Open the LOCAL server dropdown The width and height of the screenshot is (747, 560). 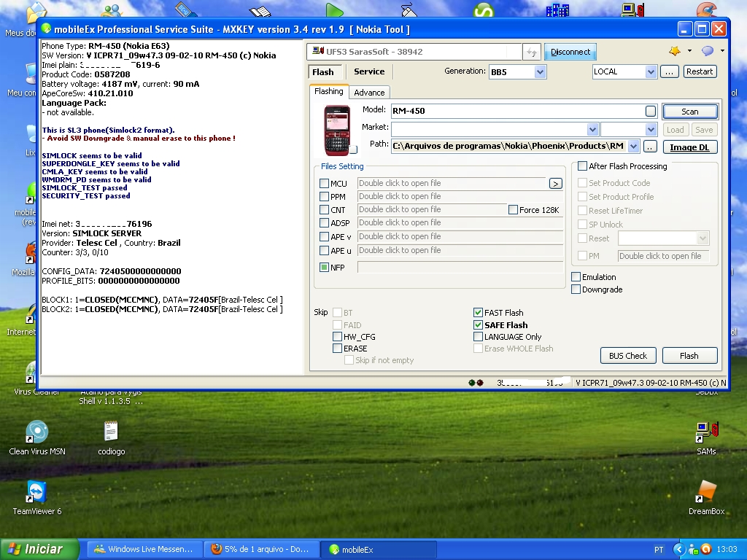(x=651, y=72)
